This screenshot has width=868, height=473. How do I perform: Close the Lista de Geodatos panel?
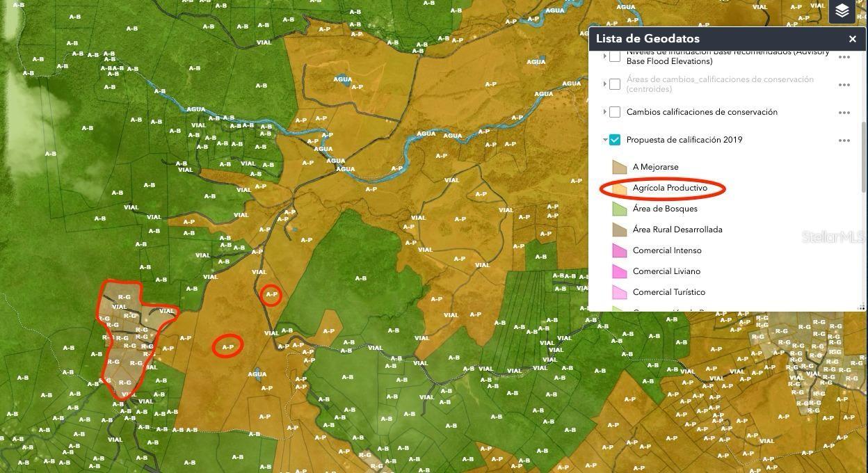point(852,39)
